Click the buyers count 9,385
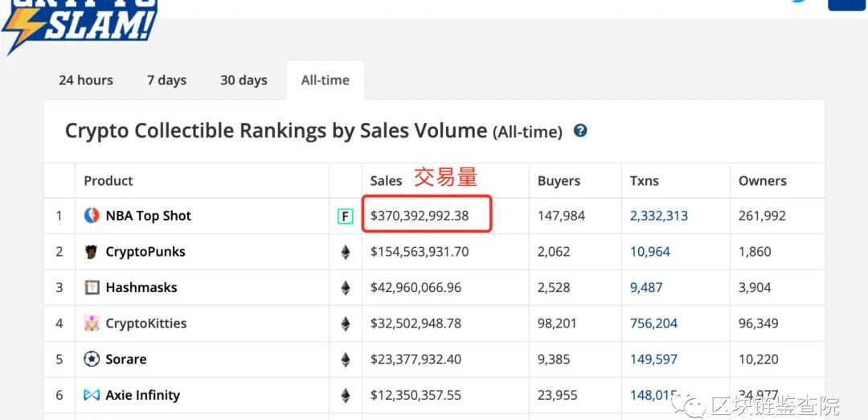868x420 pixels. tap(554, 360)
